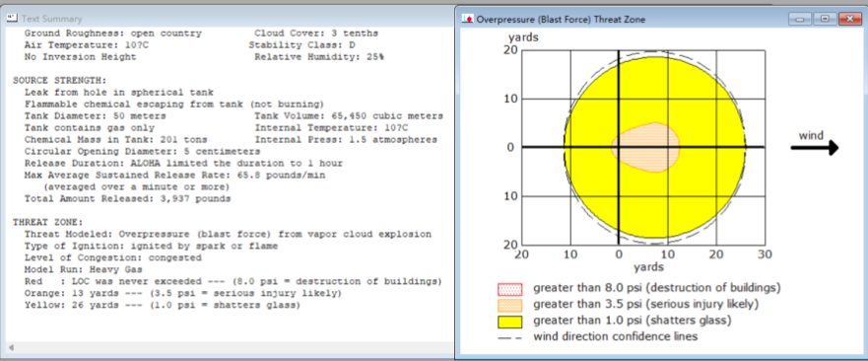
Task: Click the 'Threat Modeled: Overpressure' line
Action: tap(228, 234)
